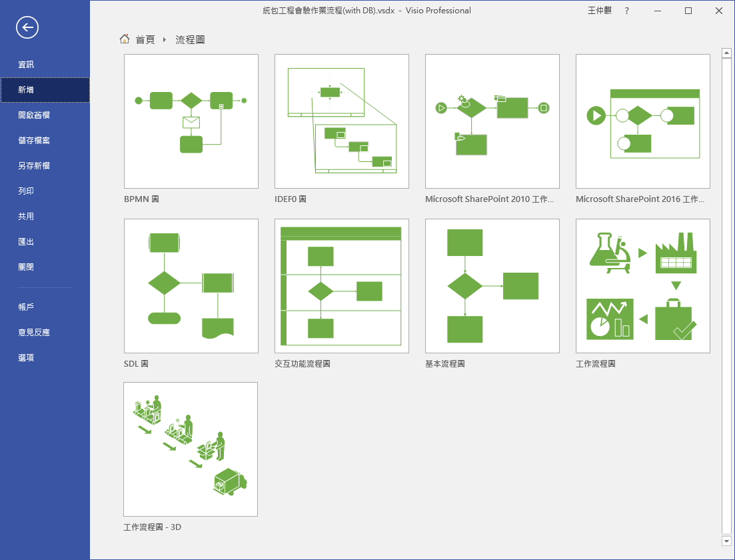Click the scrollbar down arrow

[726, 541]
